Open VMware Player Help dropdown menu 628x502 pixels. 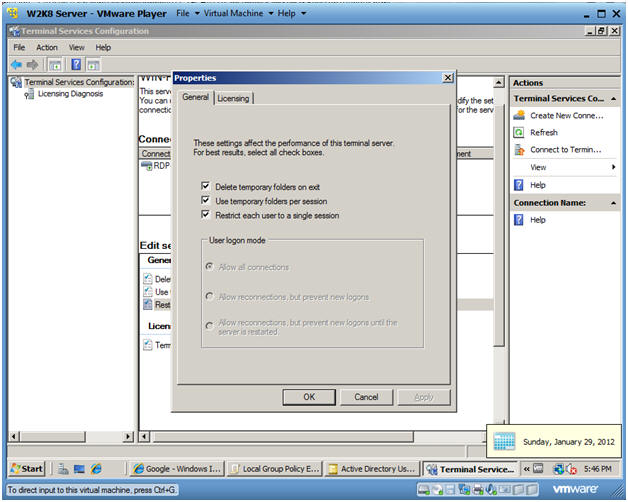click(x=292, y=13)
